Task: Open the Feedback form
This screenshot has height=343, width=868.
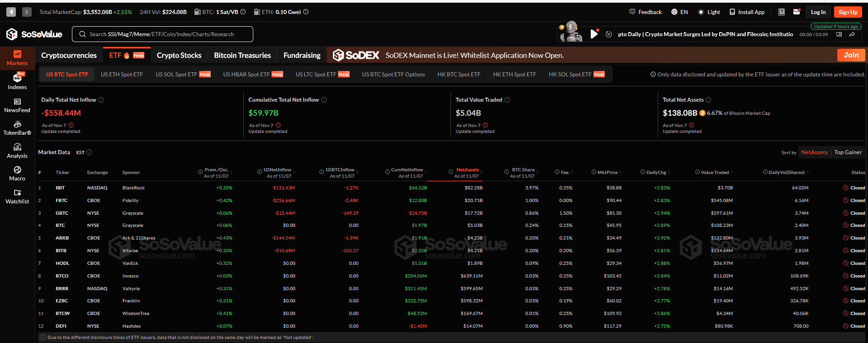Action: click(x=645, y=12)
